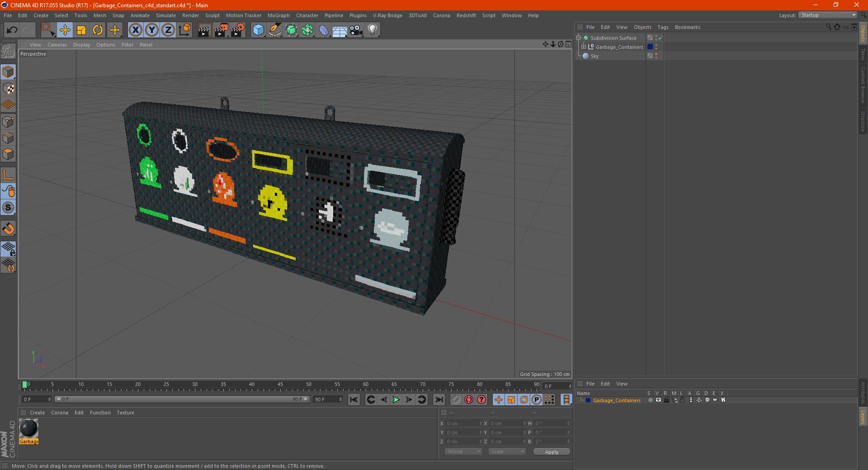Toggle Sky visibility dots
Viewport: 868px width, 470px height.
point(656,56)
